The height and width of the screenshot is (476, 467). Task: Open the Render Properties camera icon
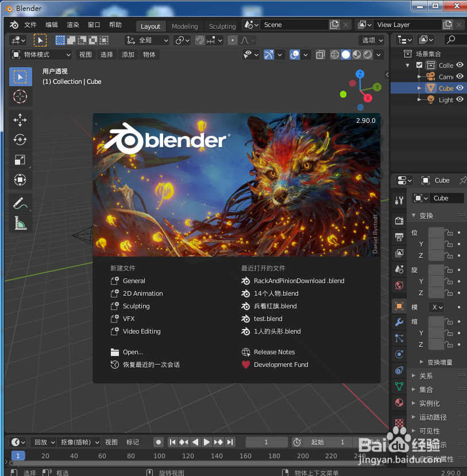pos(399,220)
